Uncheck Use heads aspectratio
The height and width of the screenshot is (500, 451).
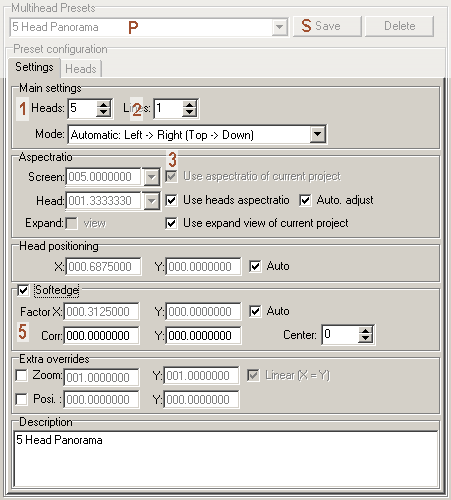pyautogui.click(x=171, y=200)
